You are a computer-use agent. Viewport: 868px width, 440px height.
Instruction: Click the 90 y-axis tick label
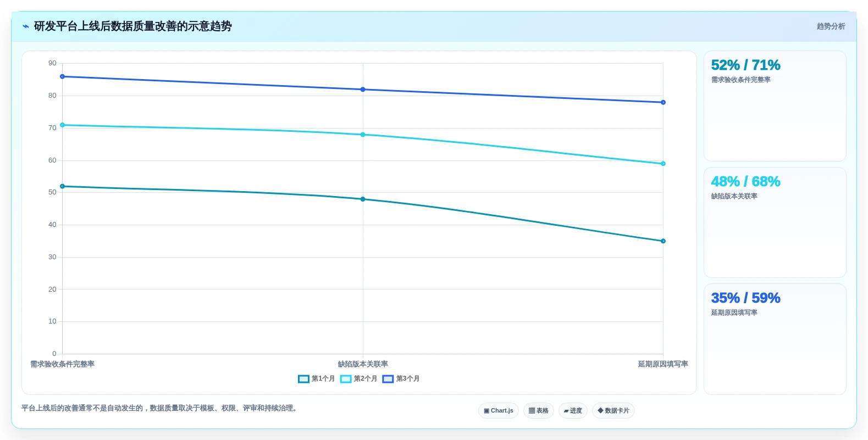[x=52, y=63]
